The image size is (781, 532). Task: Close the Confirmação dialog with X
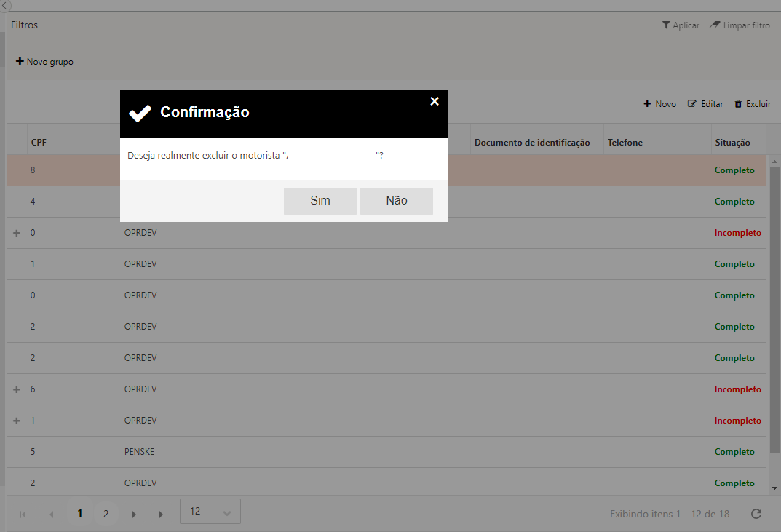point(435,101)
